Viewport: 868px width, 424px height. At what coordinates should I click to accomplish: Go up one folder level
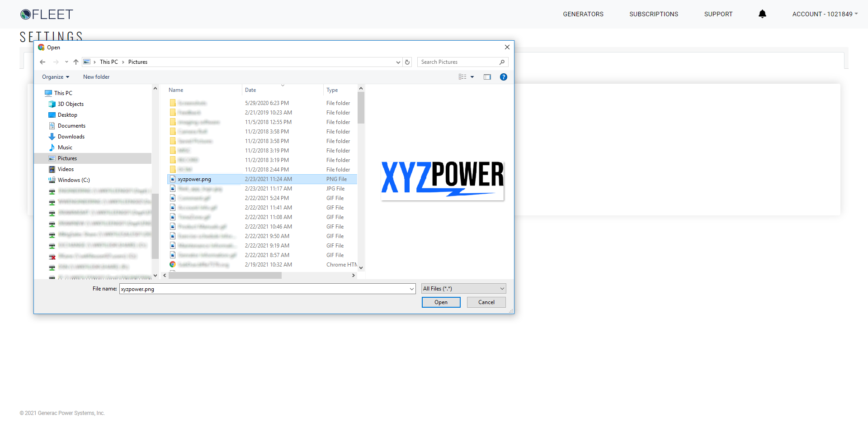coord(76,62)
